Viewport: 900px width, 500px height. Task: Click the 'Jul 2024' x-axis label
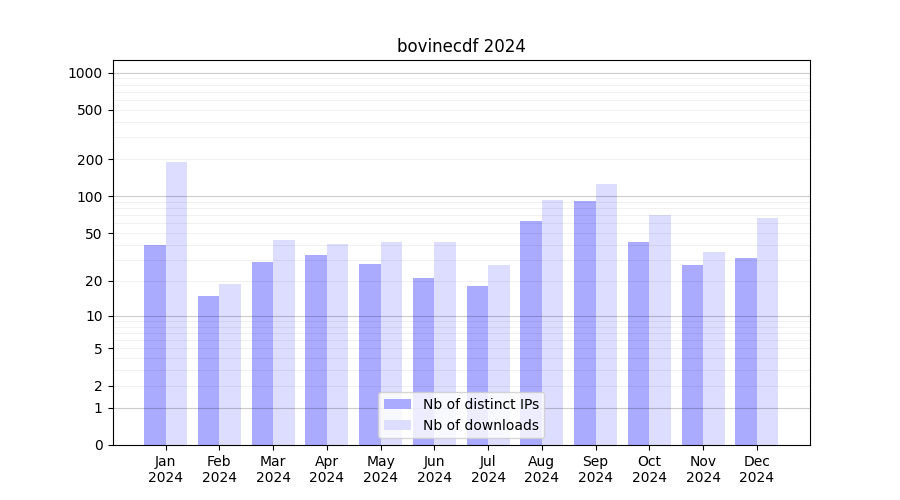pyautogui.click(x=488, y=469)
